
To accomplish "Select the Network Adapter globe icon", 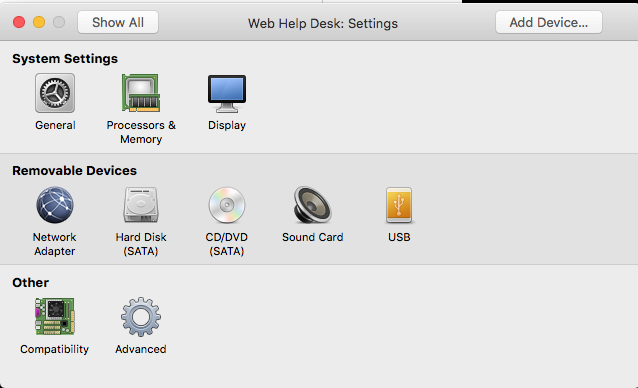I will (x=55, y=205).
